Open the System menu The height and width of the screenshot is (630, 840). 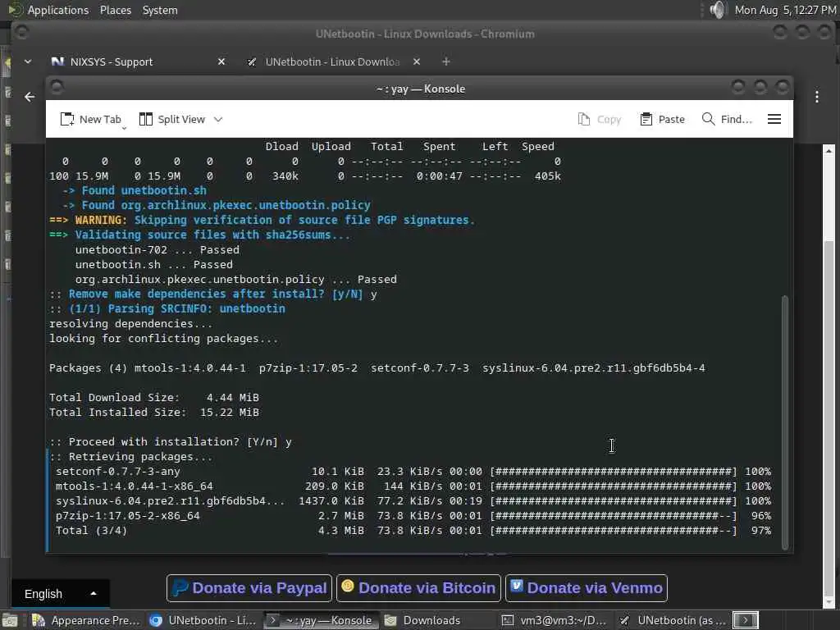[x=160, y=10]
